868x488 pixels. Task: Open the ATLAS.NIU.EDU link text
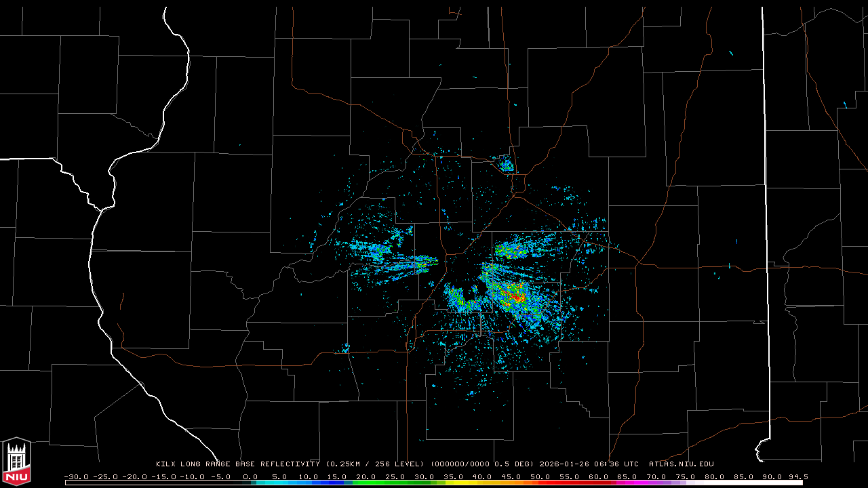point(682,464)
